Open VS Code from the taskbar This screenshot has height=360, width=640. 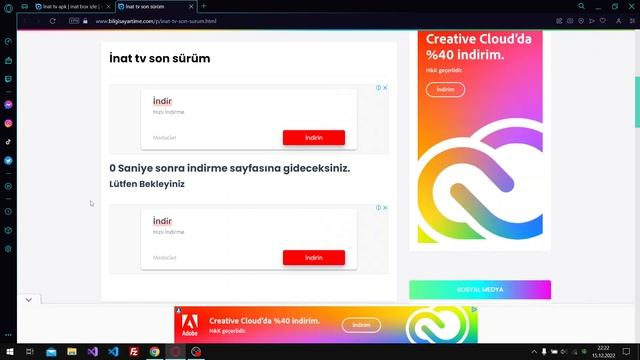pyautogui.click(x=113, y=351)
